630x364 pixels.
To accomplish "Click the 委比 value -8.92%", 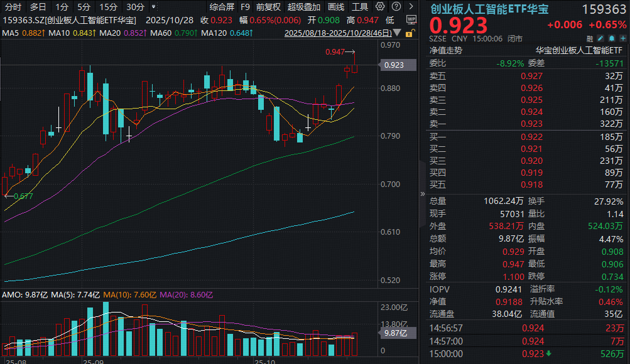I will pos(510,63).
